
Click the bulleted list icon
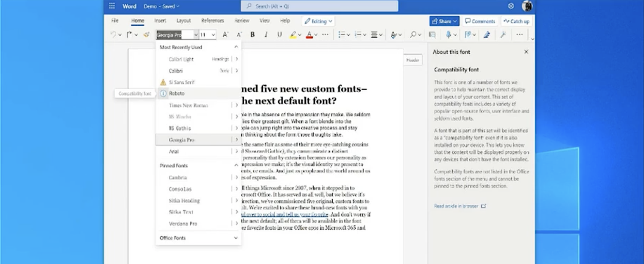(342, 35)
